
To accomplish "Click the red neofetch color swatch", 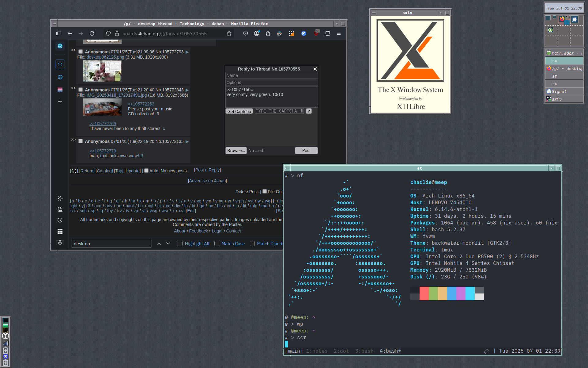I will 424,293.
